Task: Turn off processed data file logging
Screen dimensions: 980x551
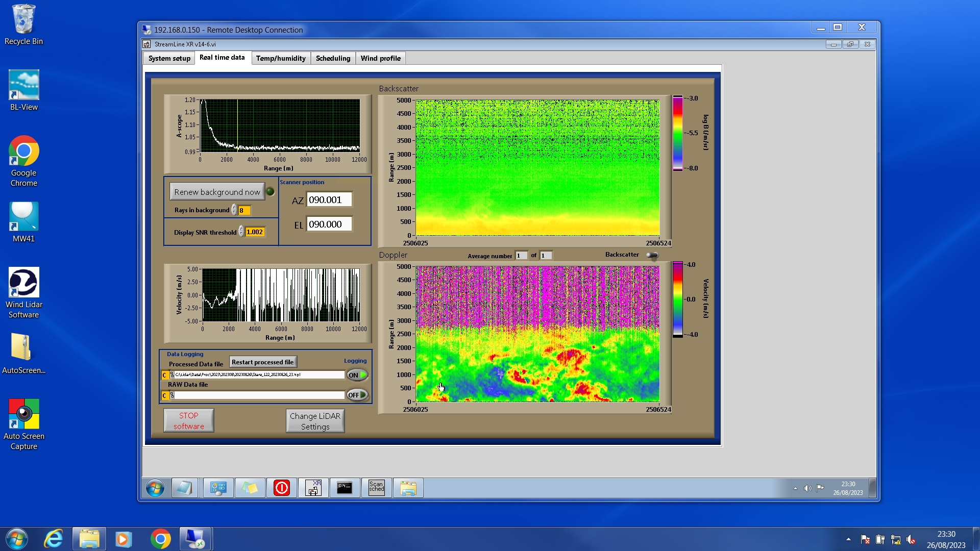Action: coord(357,375)
